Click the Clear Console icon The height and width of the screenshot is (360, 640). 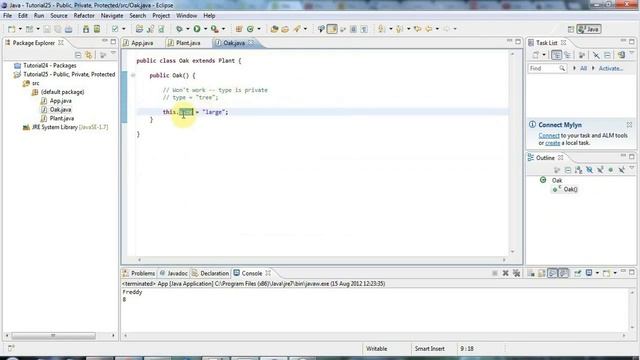pyautogui.click(x=531, y=273)
